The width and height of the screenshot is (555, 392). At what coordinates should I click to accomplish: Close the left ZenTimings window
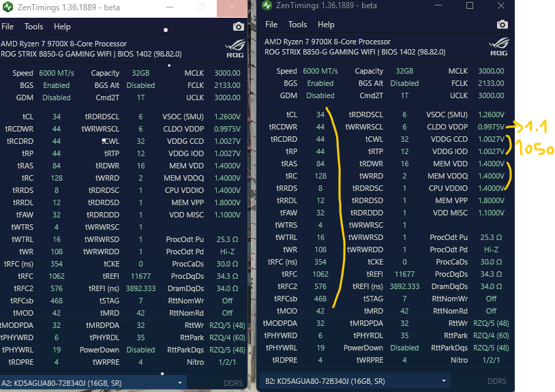(x=232, y=7)
